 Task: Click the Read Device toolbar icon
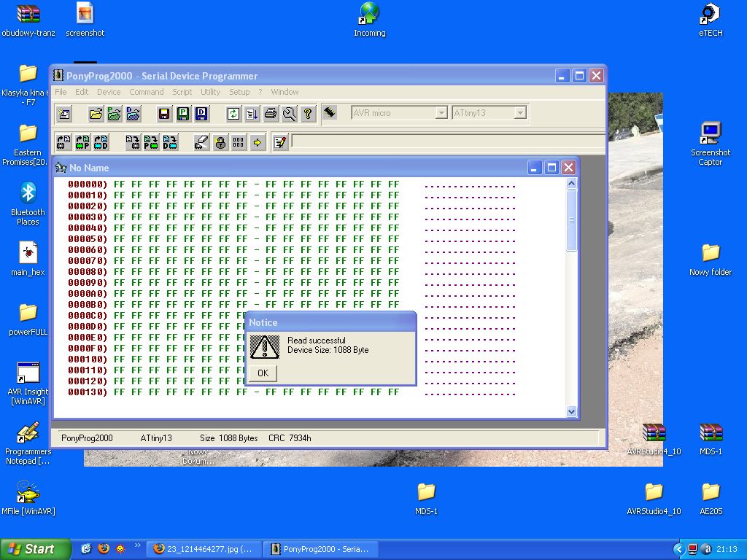pyautogui.click(x=64, y=142)
